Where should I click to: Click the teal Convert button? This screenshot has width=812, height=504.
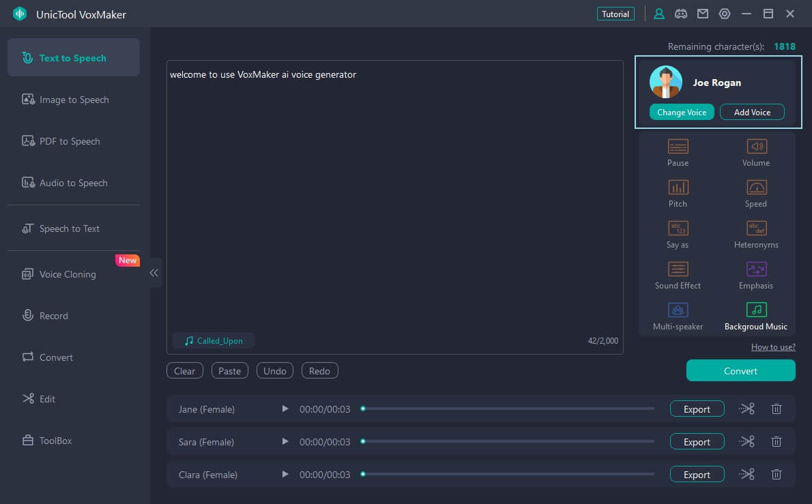[740, 371]
